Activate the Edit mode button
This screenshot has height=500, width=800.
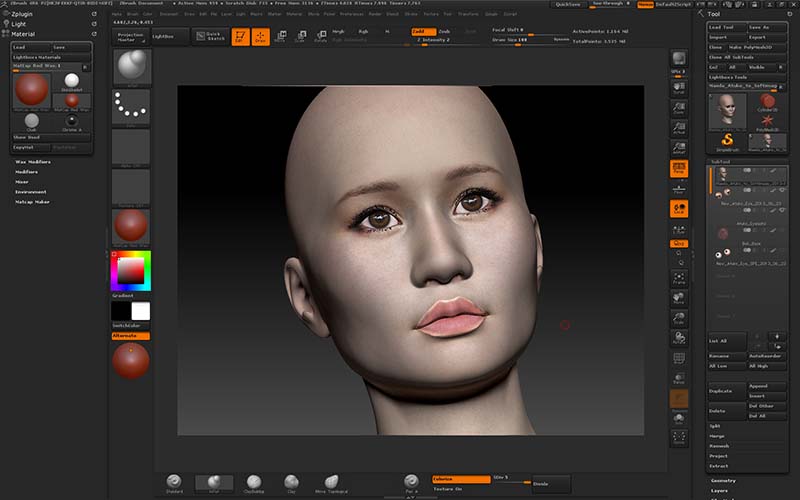point(240,37)
